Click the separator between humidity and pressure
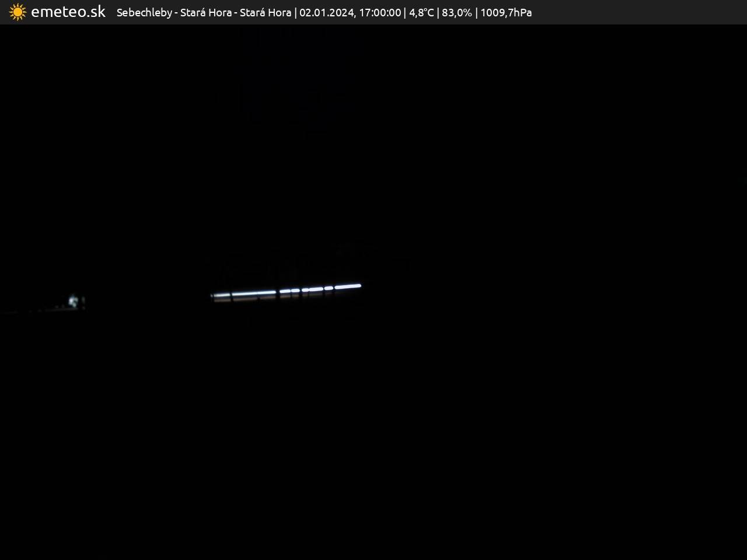The image size is (747, 560). (476, 13)
